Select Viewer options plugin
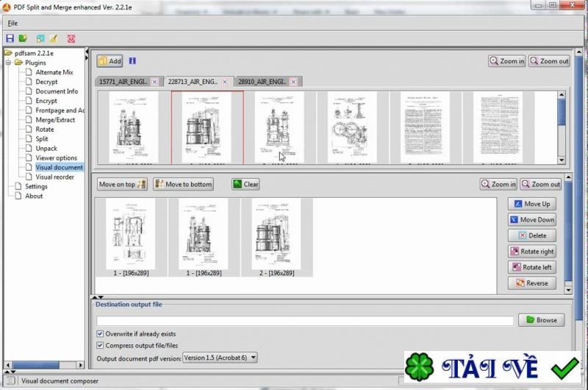Viewport: 588px width, 390px height. tap(57, 158)
